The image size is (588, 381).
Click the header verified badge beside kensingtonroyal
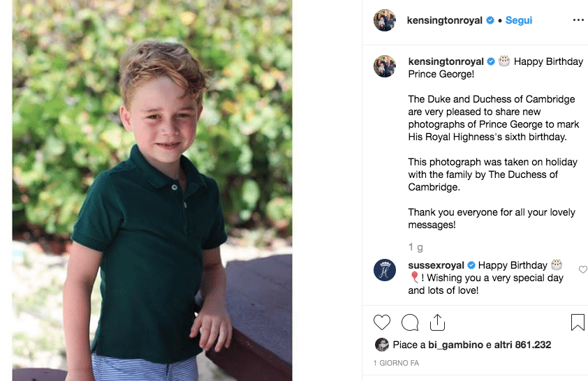tap(490, 20)
